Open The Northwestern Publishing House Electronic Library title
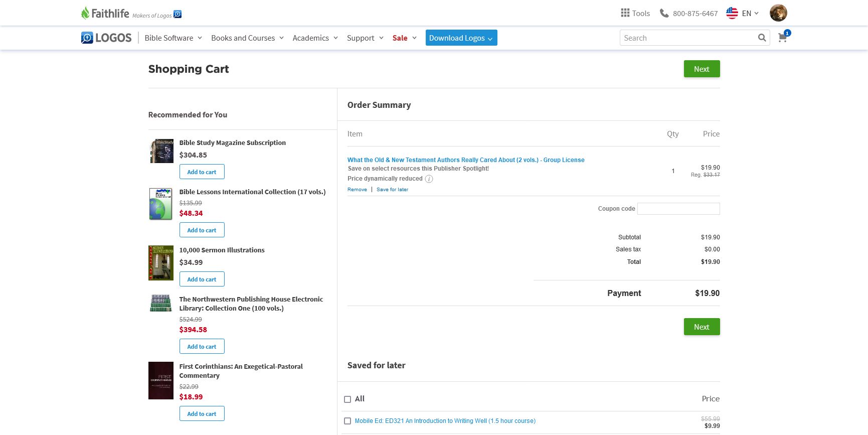868x435 pixels. pyautogui.click(x=251, y=304)
